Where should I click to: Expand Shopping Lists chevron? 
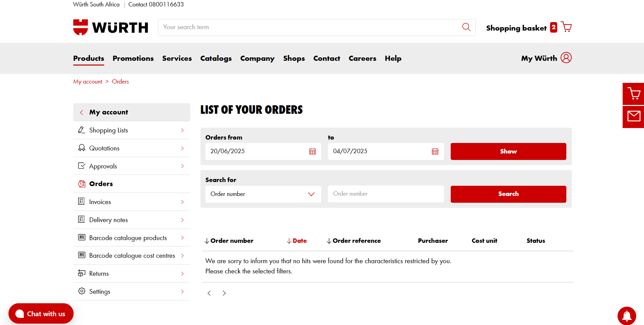pyautogui.click(x=182, y=130)
